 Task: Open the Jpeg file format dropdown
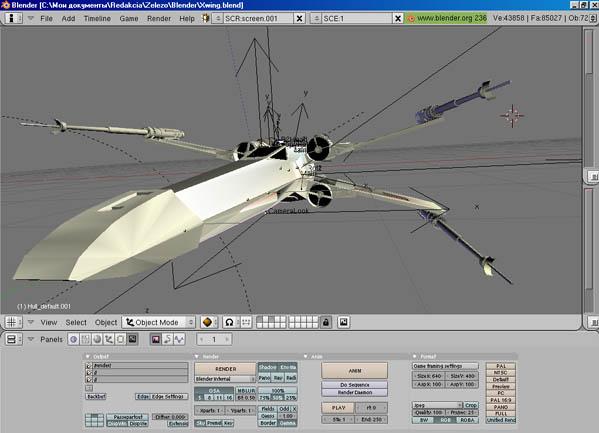[x=438, y=405]
